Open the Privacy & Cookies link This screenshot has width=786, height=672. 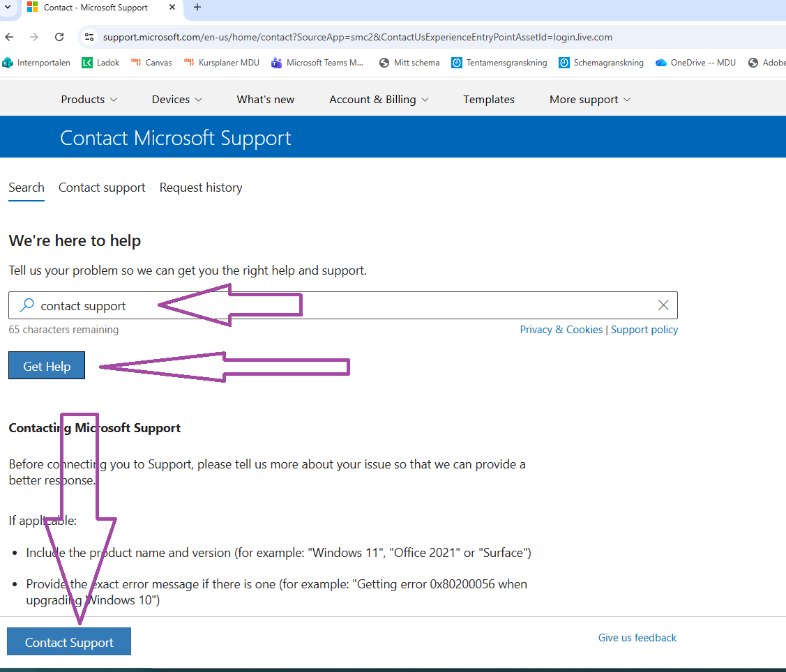click(x=561, y=330)
